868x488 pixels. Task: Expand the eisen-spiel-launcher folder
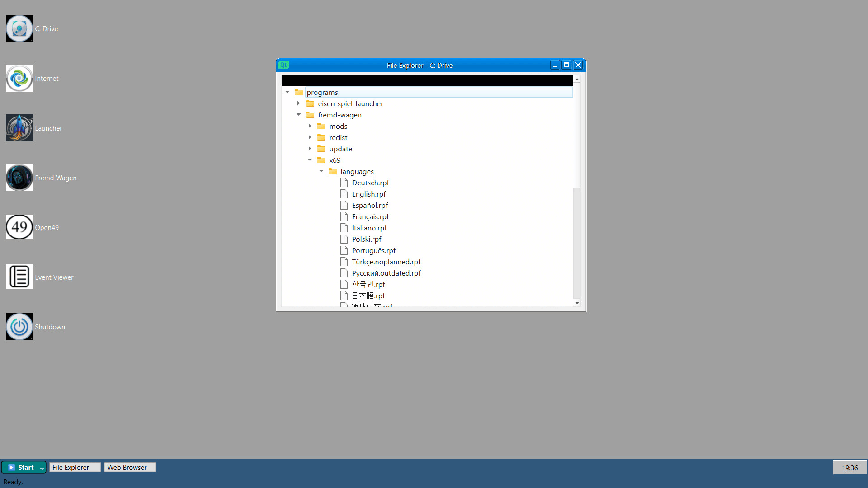298,103
